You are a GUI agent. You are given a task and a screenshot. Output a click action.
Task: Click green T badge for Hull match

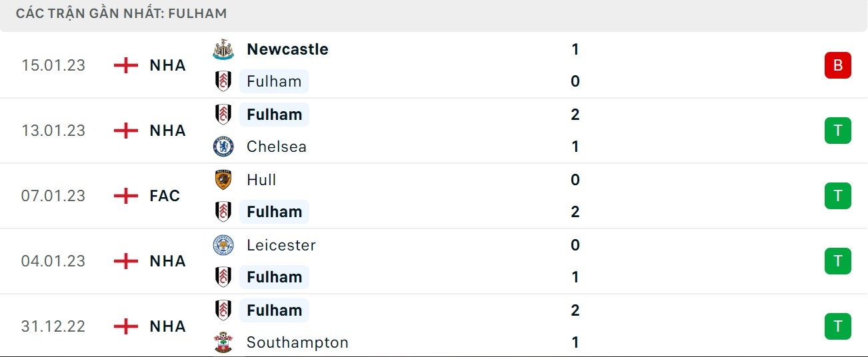838,196
